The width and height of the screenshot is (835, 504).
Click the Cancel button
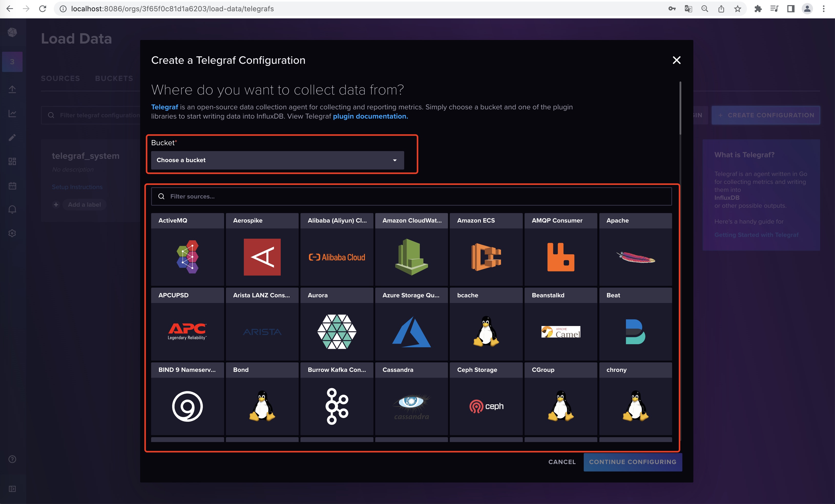pyautogui.click(x=562, y=462)
